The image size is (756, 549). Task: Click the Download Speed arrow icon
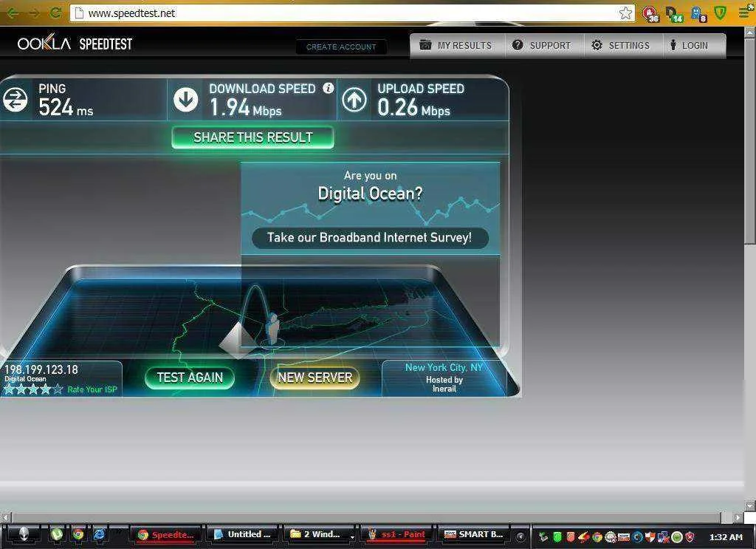click(x=185, y=100)
